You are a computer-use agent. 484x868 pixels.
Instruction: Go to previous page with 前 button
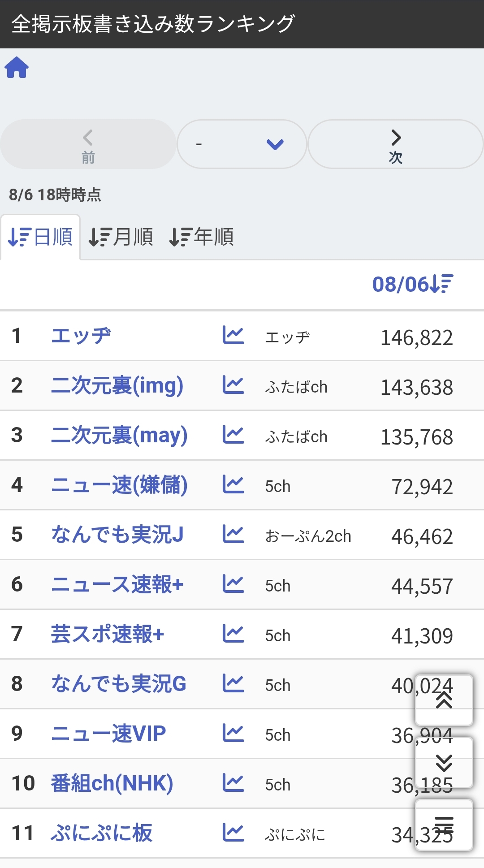click(x=88, y=144)
